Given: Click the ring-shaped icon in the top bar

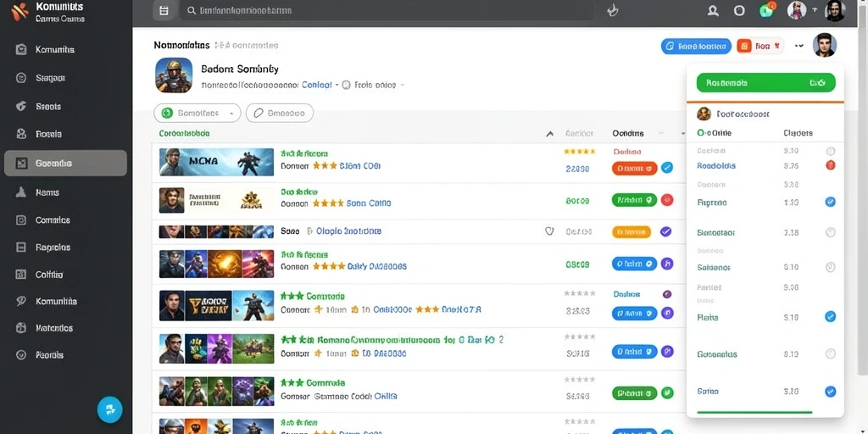Looking at the screenshot, I should [x=739, y=10].
